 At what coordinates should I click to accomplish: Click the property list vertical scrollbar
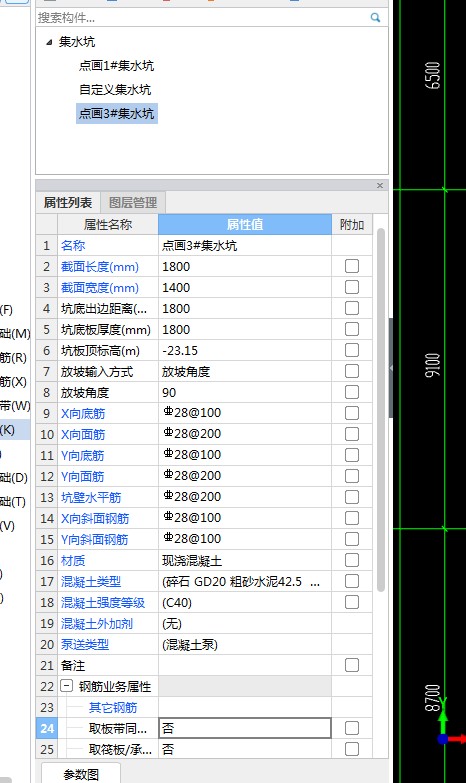point(381,409)
